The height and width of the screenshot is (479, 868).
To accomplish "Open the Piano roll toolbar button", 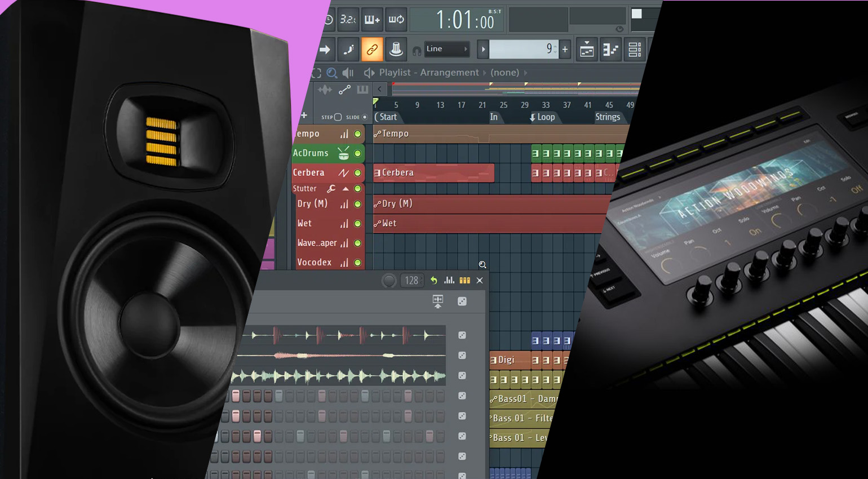I will [610, 50].
